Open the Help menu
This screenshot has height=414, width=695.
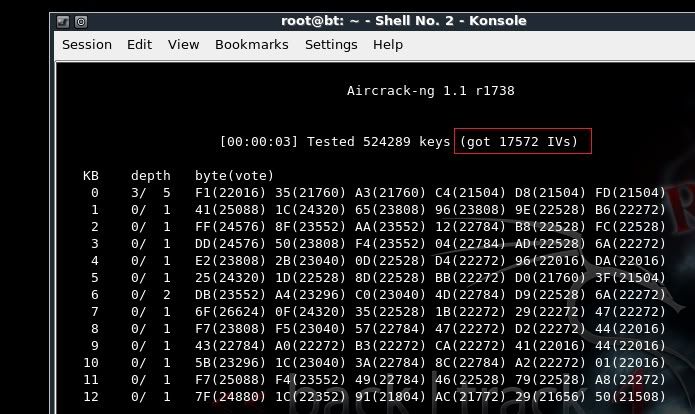(388, 45)
